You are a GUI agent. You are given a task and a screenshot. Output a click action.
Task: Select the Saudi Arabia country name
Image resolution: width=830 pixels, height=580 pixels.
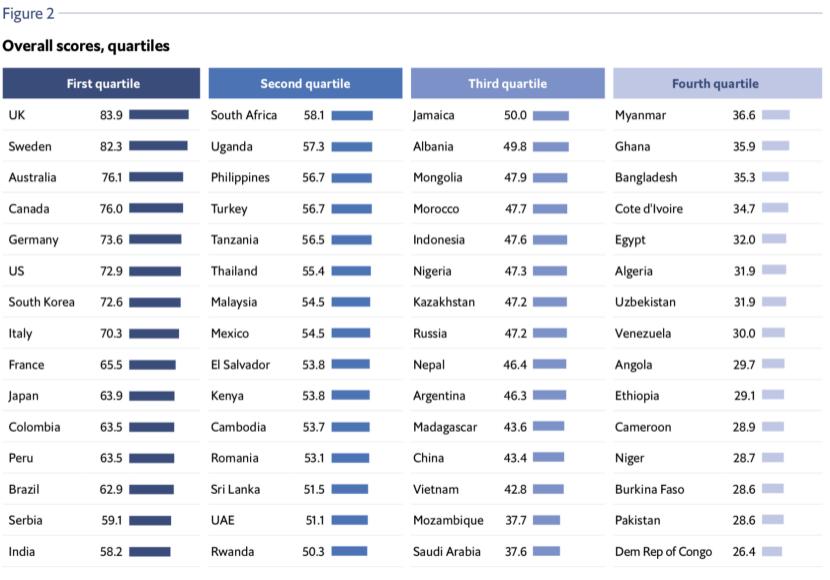[448, 551]
